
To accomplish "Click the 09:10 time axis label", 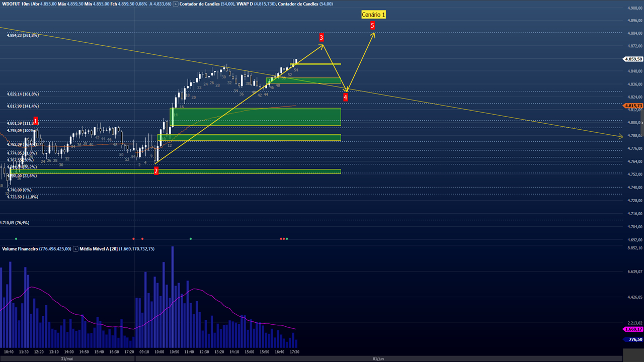I will (144, 352).
